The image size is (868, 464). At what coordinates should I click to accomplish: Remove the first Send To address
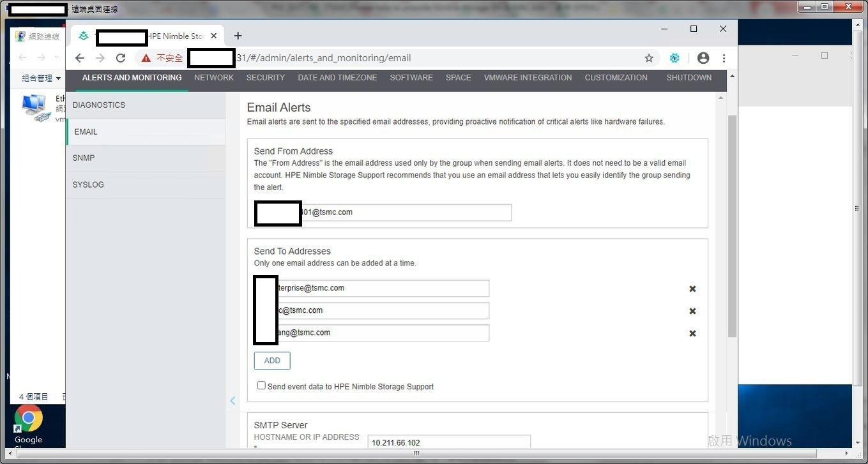[x=692, y=289]
